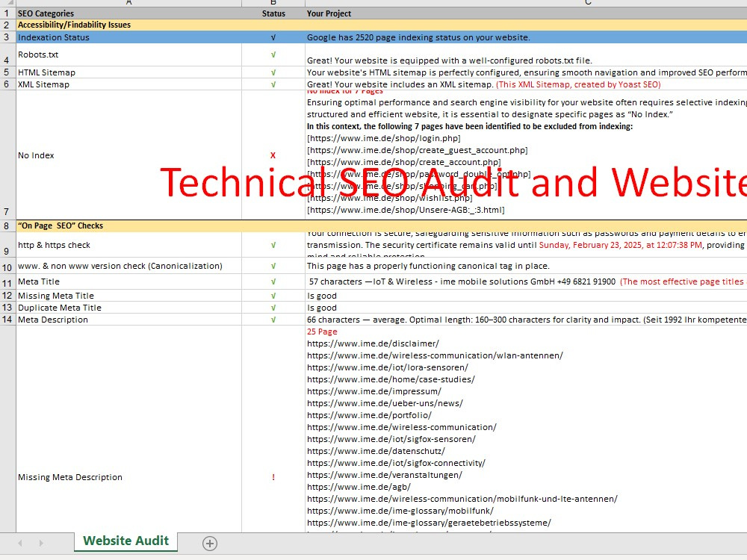Click the check mark status for Meta Title
The image size is (747, 560).
273,281
